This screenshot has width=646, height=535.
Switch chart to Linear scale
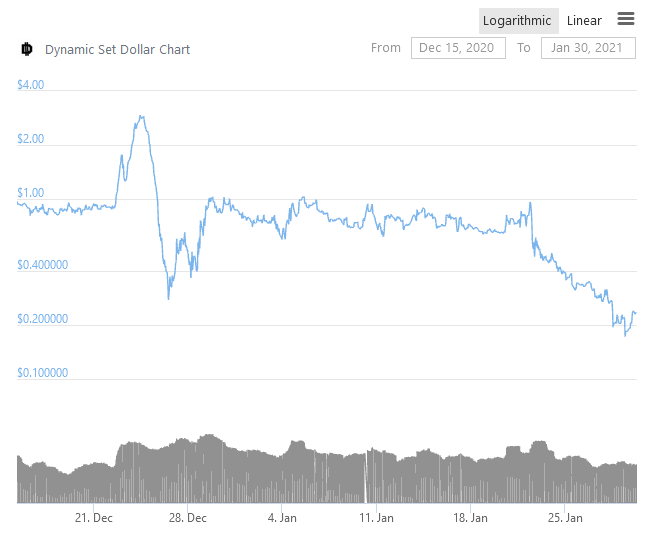584,21
